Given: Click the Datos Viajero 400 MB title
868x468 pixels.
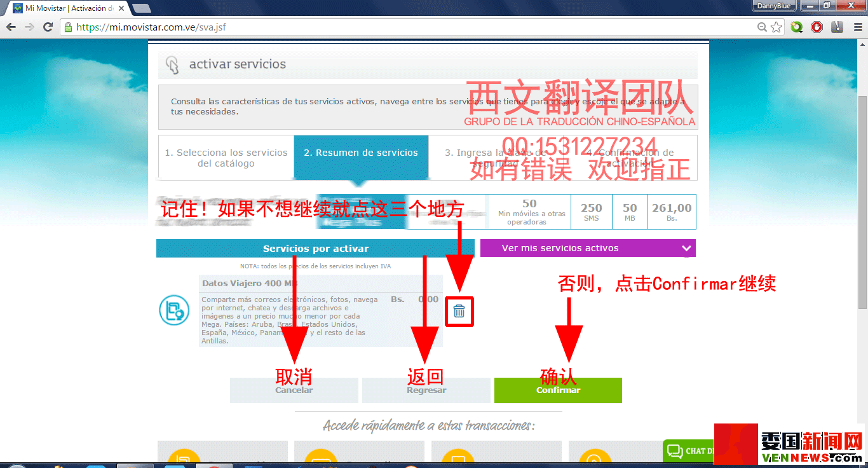Looking at the screenshot, I should point(250,284).
